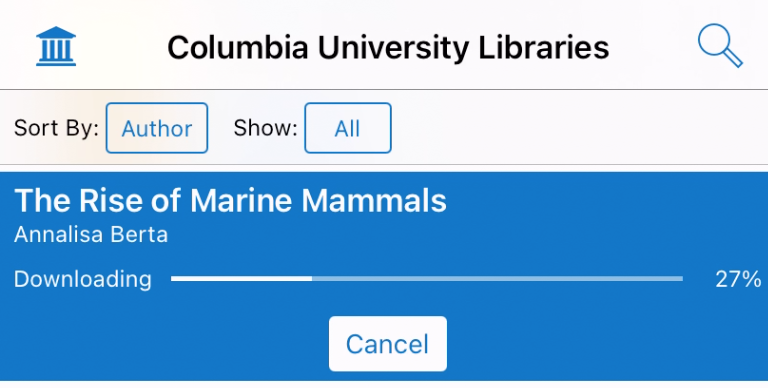Cancel the book download
Viewport: 768px width, 388px height.
[387, 343]
